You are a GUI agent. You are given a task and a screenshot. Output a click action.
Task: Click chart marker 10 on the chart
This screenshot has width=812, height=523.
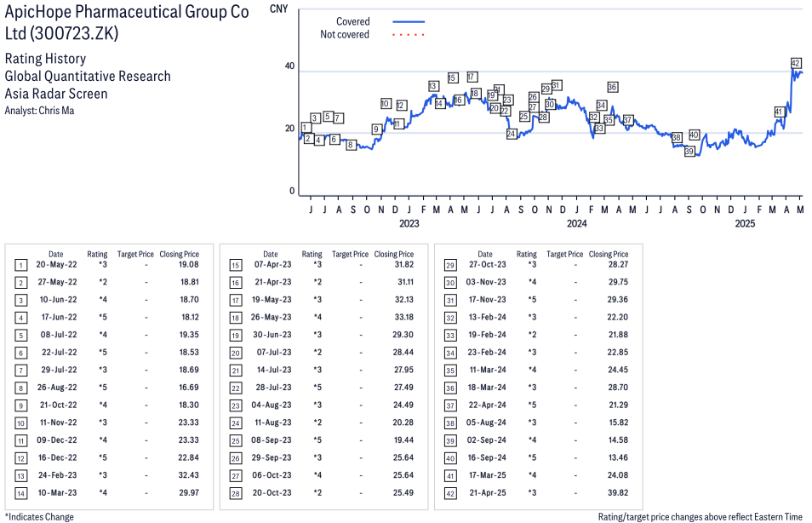386,104
